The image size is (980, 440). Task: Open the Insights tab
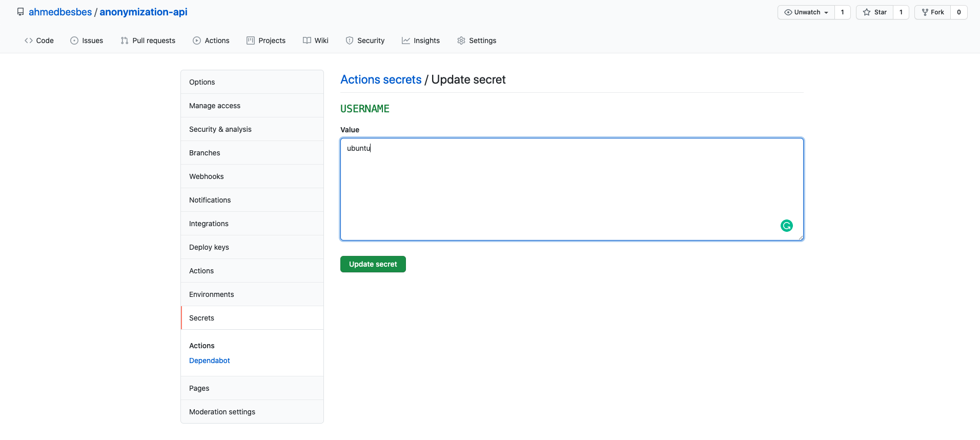421,41
